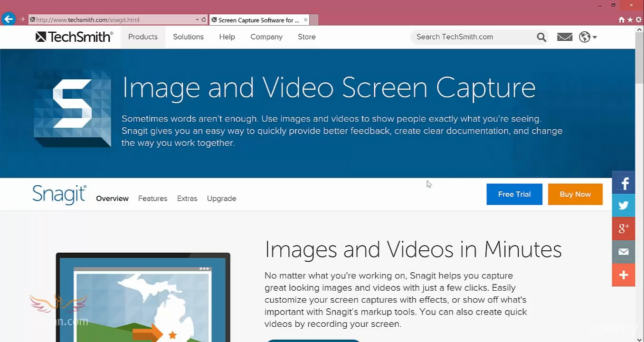Click the TechSmith logo
Viewport: 644px width, 342px height.
pos(74,37)
